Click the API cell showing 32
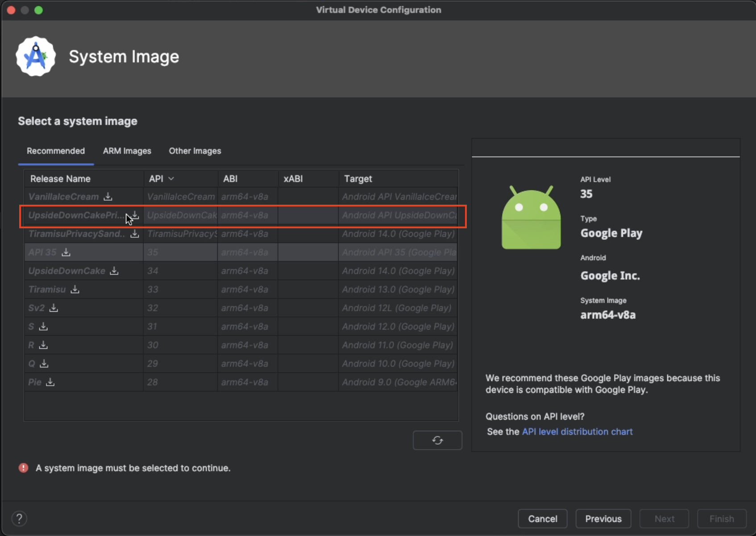This screenshot has width=756, height=536. click(x=180, y=308)
